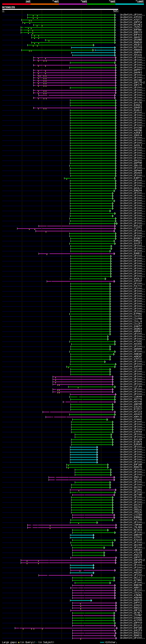Select the cyan ~100% legend color bar
This screenshot has height=644, width=146.
click(130, 4)
